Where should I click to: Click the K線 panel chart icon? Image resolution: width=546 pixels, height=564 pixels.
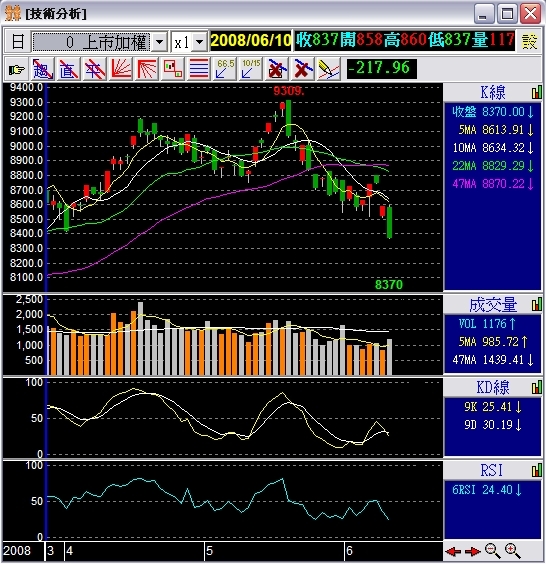click(x=537, y=92)
